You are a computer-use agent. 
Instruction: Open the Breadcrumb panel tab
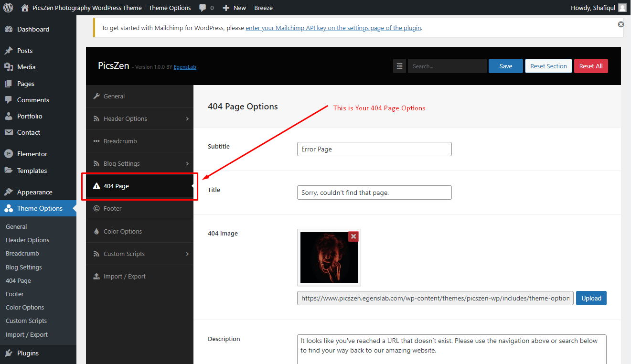pyautogui.click(x=139, y=141)
